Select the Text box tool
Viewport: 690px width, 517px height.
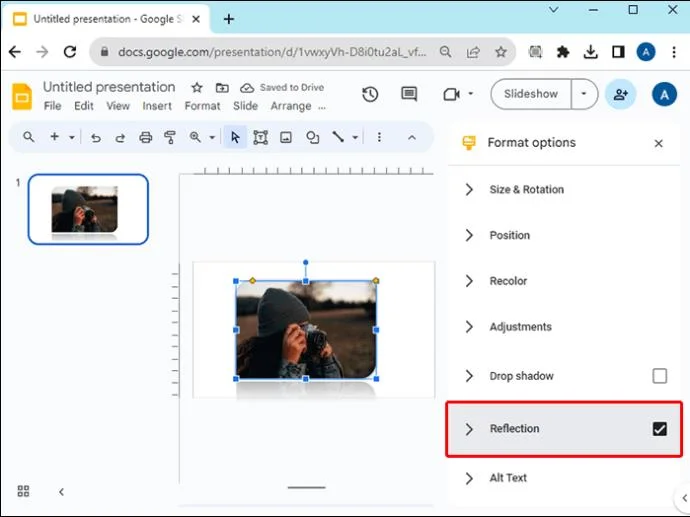coord(260,138)
